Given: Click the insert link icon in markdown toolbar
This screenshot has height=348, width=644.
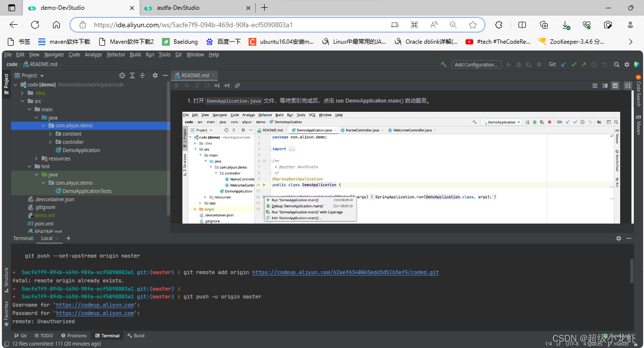Looking at the screenshot, I should [237, 86].
